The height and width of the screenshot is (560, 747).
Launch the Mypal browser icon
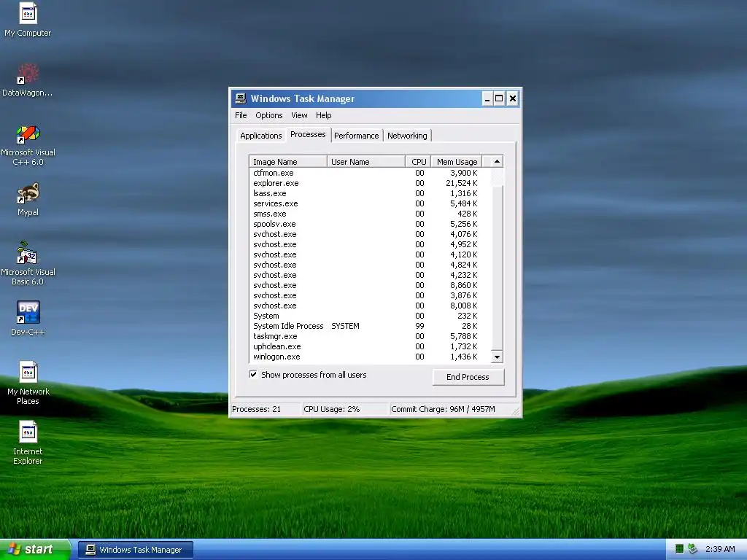28,199
